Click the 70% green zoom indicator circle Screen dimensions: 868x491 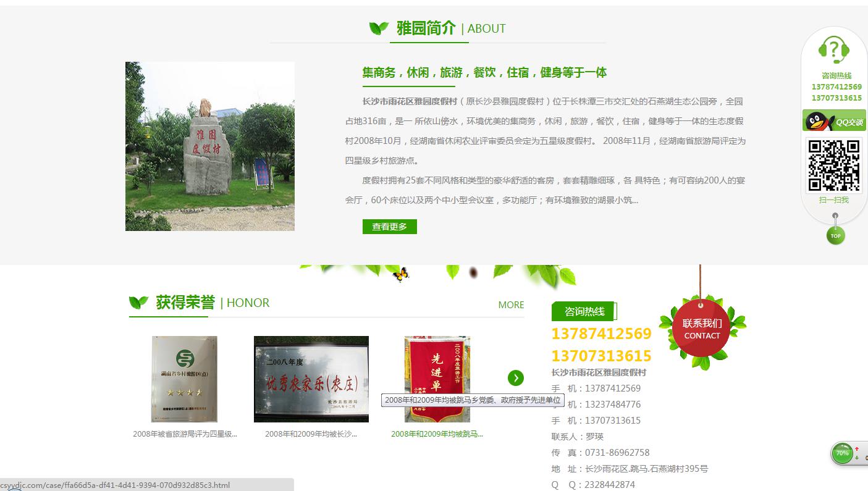842,453
